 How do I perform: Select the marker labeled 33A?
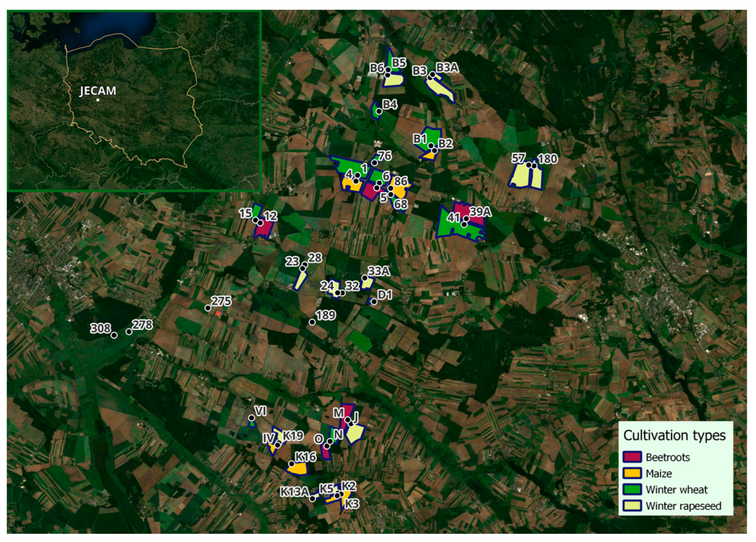click(365, 278)
